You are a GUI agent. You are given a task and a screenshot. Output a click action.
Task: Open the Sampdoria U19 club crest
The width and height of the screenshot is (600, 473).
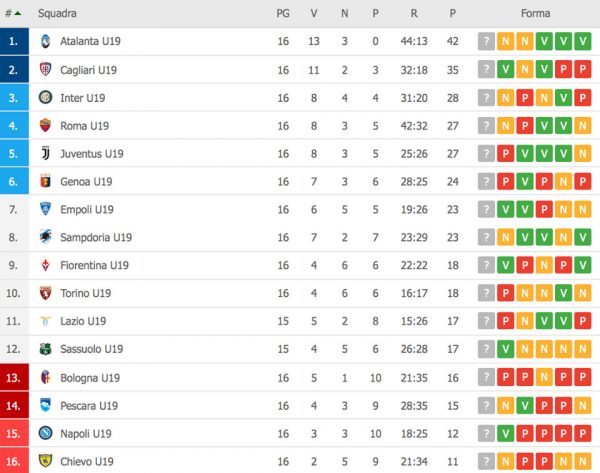[x=45, y=238]
